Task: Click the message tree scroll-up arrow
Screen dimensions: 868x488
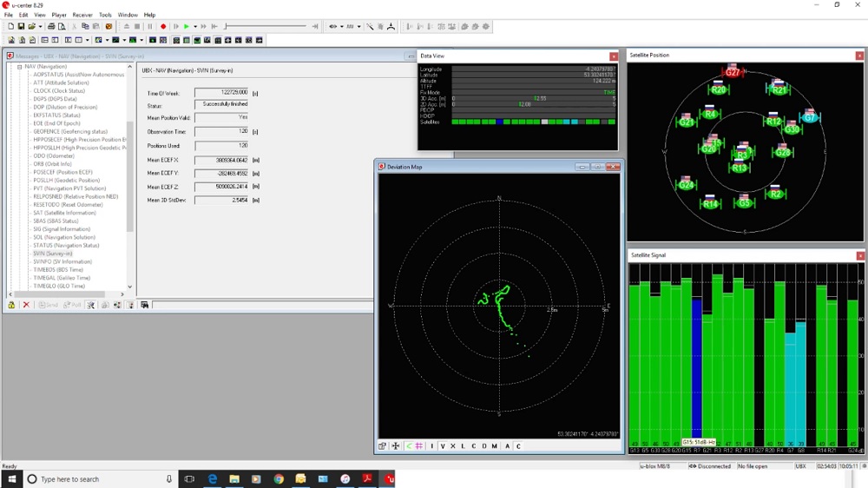Action: (x=130, y=67)
